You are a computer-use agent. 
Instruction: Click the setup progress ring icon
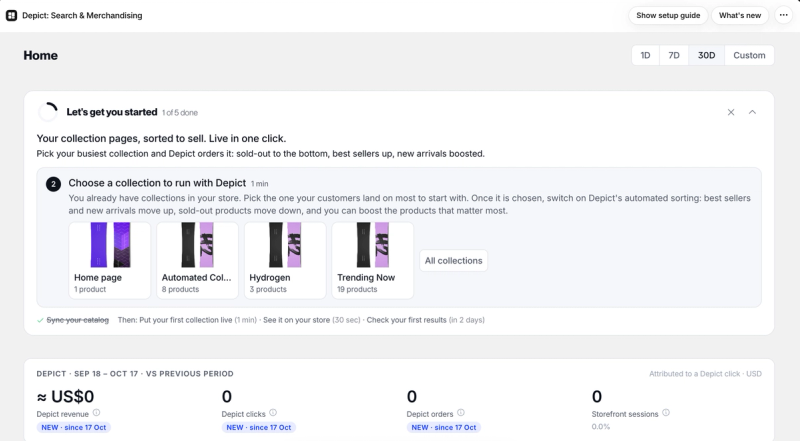pos(48,112)
